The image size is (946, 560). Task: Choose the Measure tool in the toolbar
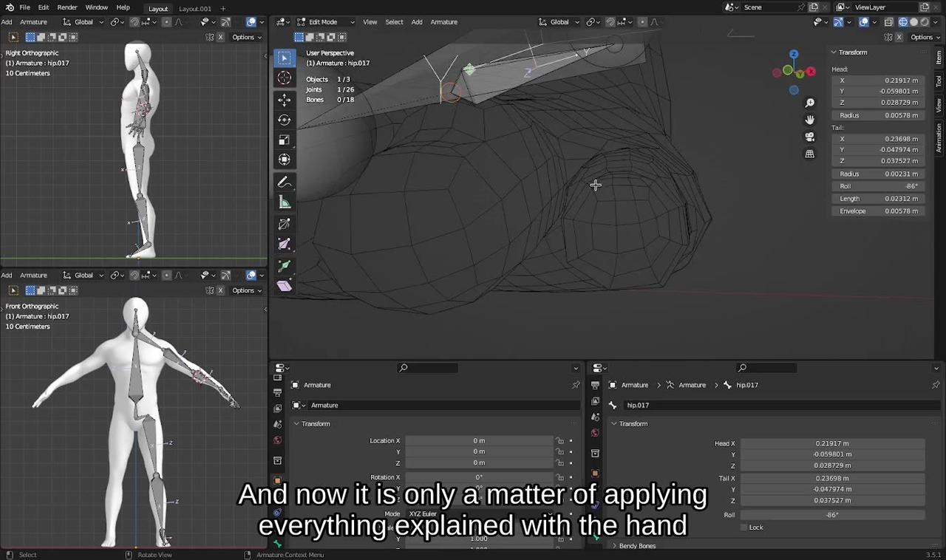click(285, 202)
